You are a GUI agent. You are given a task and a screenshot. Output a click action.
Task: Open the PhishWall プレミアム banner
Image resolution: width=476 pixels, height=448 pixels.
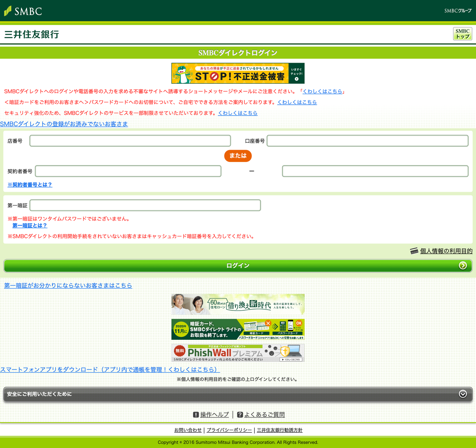pos(238,353)
